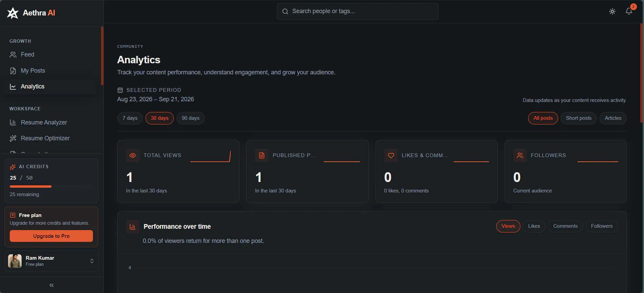Screen dimensions: 644x293
Task: Filter analytics by Articles
Action: pos(613,118)
